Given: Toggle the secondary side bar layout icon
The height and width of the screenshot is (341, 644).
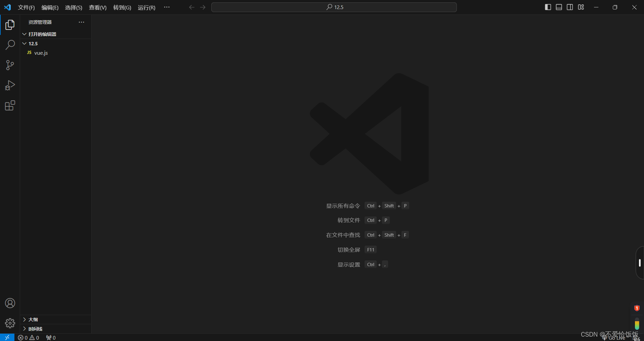Looking at the screenshot, I should (x=570, y=7).
